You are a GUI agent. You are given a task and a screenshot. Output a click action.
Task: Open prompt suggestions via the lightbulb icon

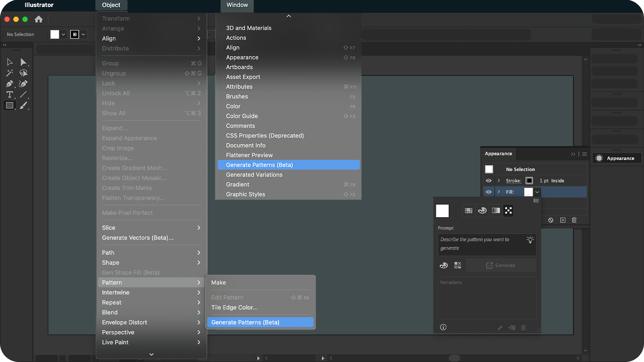(530, 239)
